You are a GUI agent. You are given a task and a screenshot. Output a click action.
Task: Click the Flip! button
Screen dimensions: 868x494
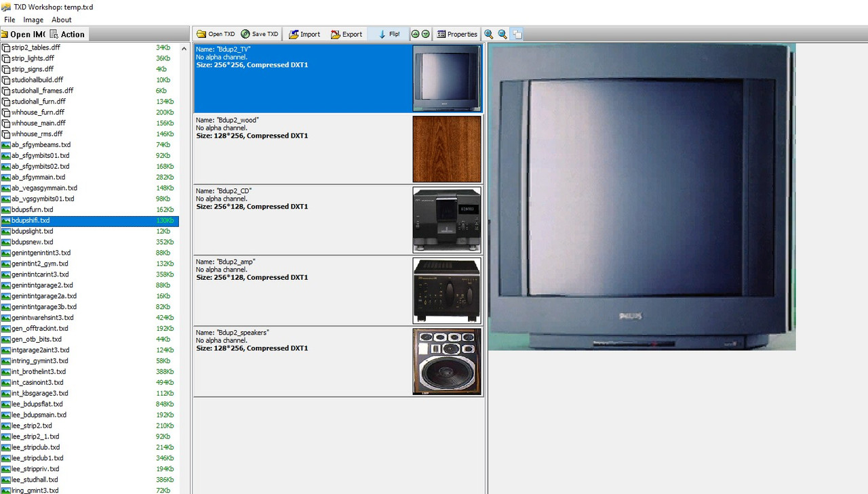click(x=389, y=34)
